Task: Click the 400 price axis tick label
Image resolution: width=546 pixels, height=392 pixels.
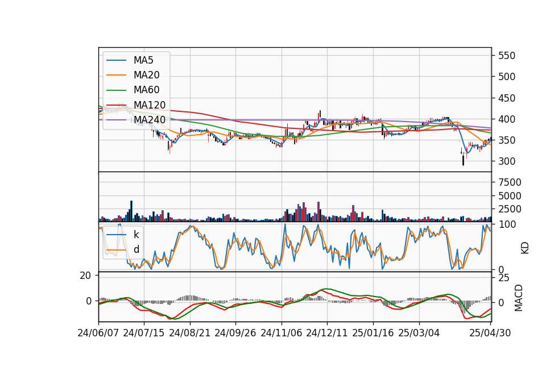Action: pyautogui.click(x=507, y=119)
